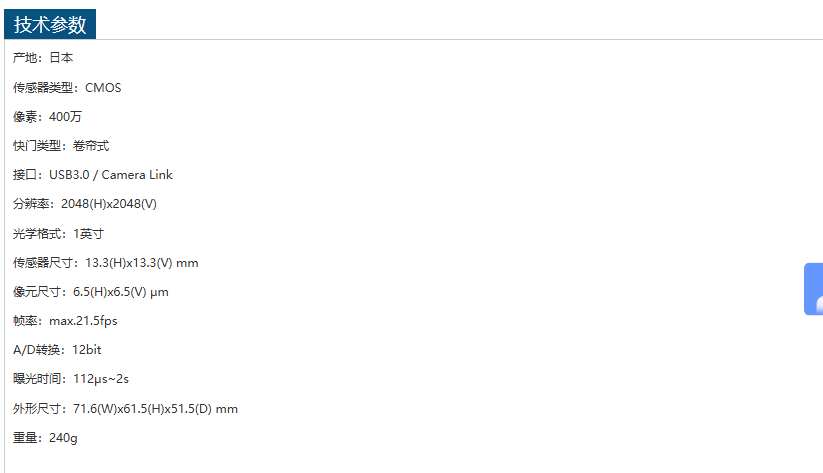The image size is (823, 473).
Task: Click the 外形尺寸 71.6(W)x61.5(H)x51.5(D) mm line
Action: click(x=125, y=409)
